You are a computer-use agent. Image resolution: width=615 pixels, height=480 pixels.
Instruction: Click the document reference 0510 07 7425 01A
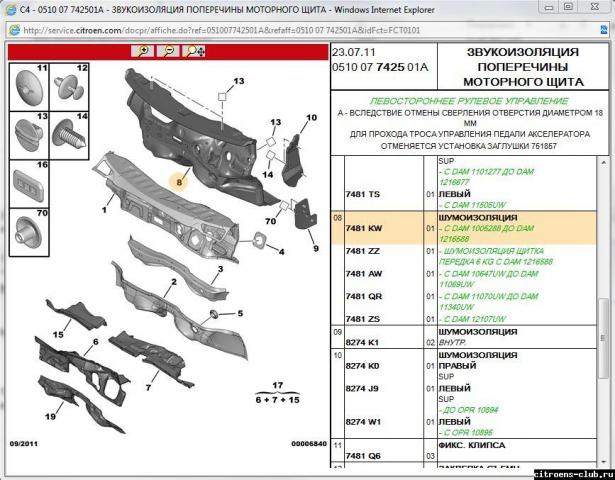(380, 67)
